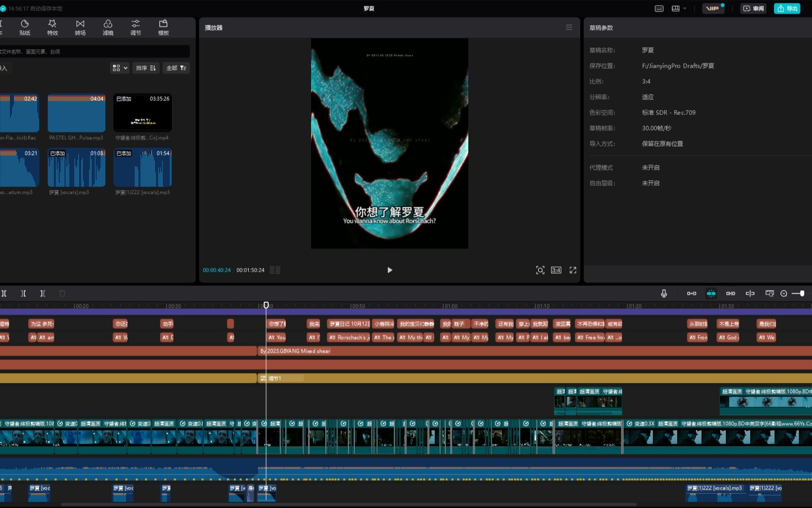
Task: Click the 标准 SDR - Rec.709 color space value
Action: click(x=668, y=113)
